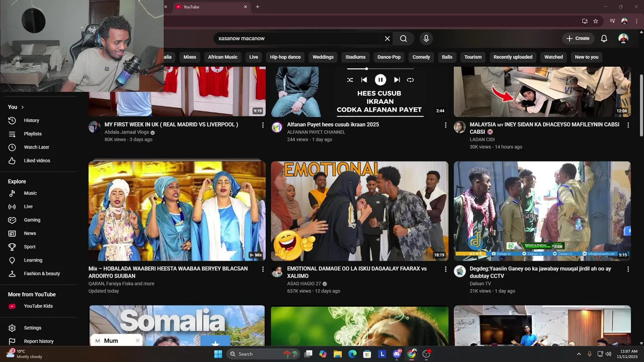Image resolution: width=644 pixels, height=362 pixels.
Task: Dismiss the Mum popup
Action: click(x=137, y=340)
